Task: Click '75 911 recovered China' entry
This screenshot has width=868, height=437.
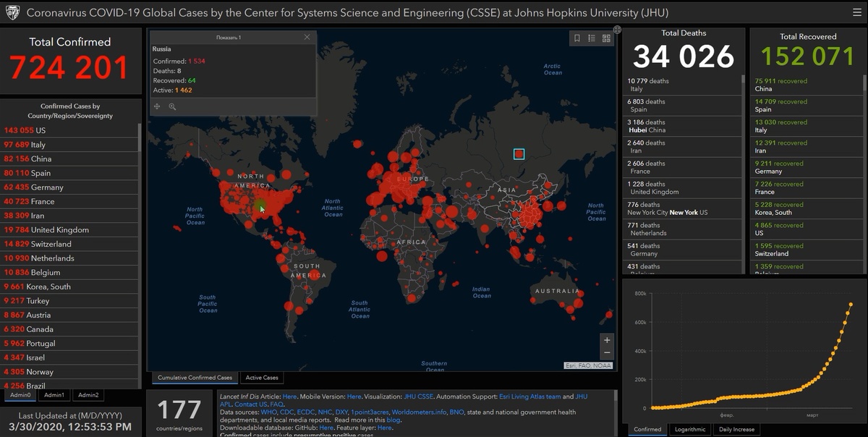Action: pos(807,85)
